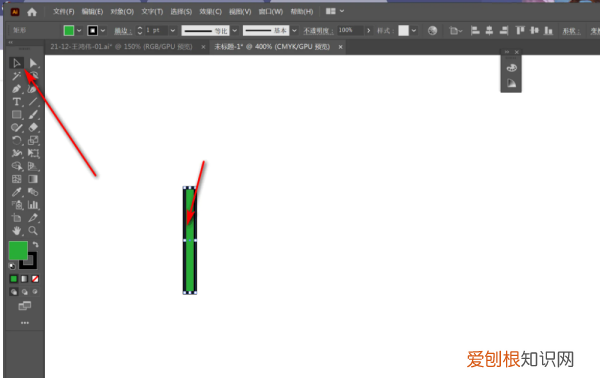The image size is (600, 378).
Task: Select the Rectangle tool
Action: (16, 114)
